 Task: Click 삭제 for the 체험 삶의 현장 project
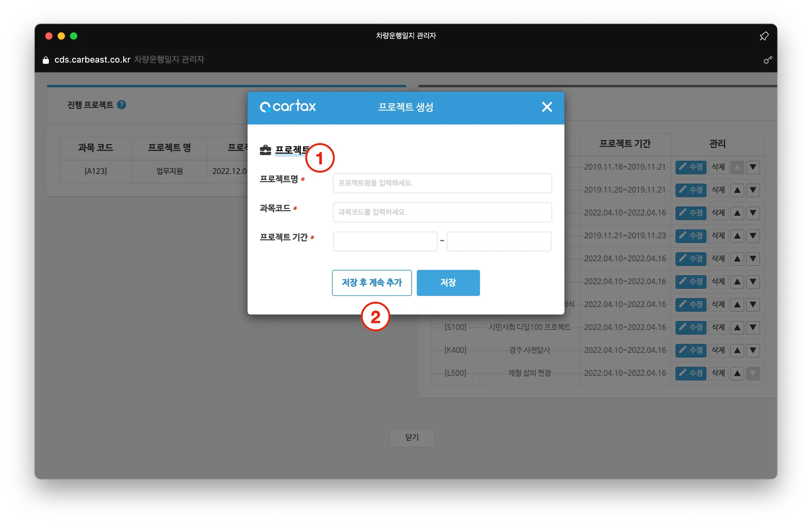[x=718, y=373]
